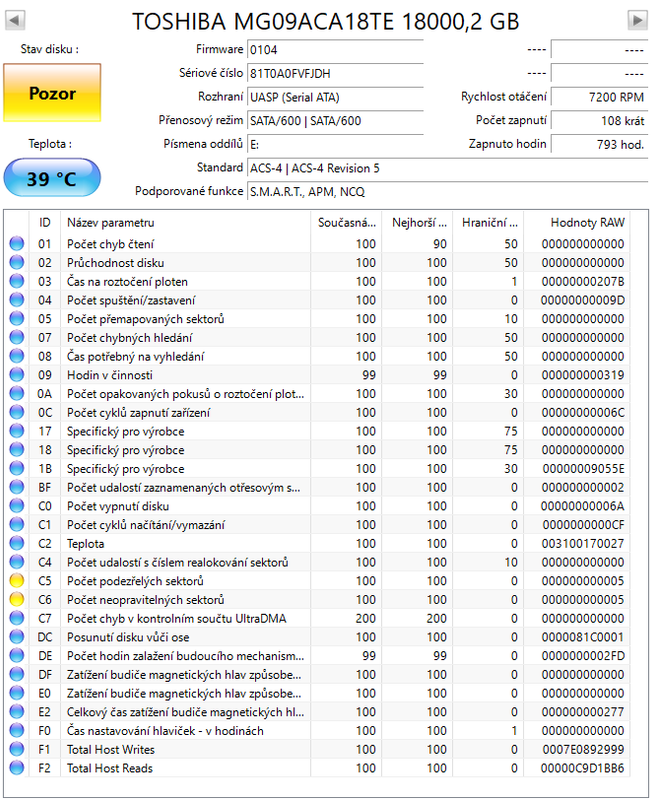Click the blue status icon for ID E2

17,712
